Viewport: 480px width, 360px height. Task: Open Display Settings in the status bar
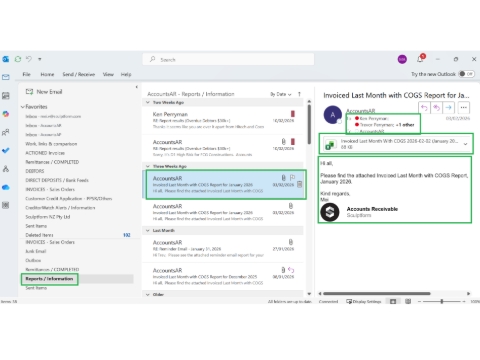tap(364, 301)
